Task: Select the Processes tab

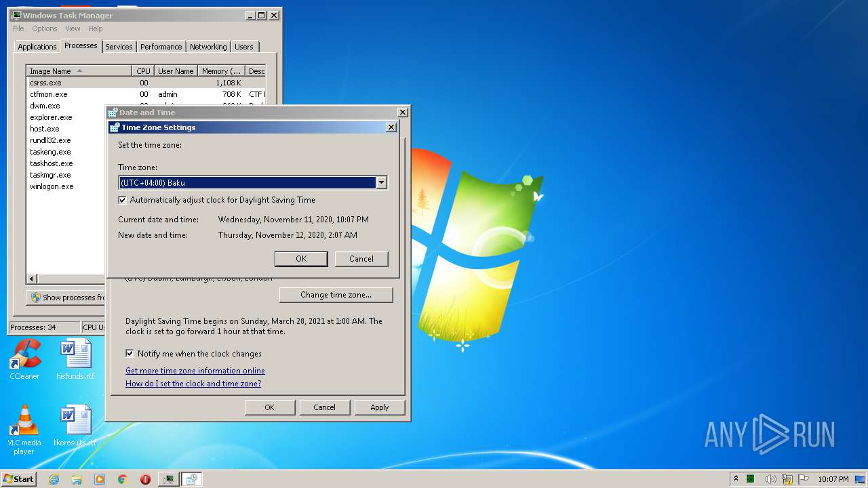Action: (x=81, y=45)
